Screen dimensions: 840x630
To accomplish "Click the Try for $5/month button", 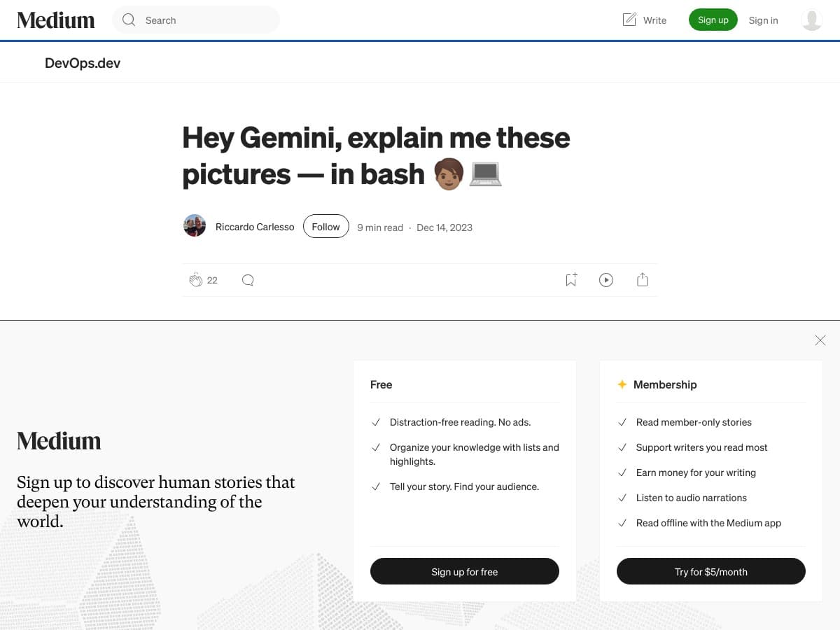I will coord(711,571).
